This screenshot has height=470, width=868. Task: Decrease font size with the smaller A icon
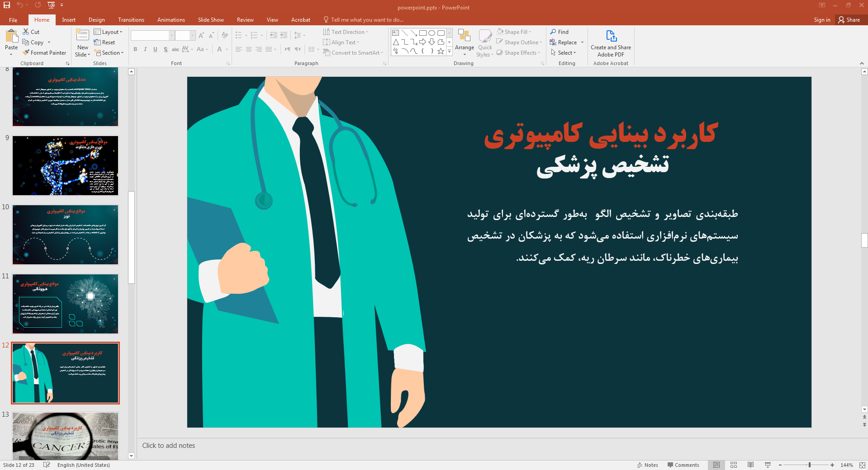click(211, 35)
